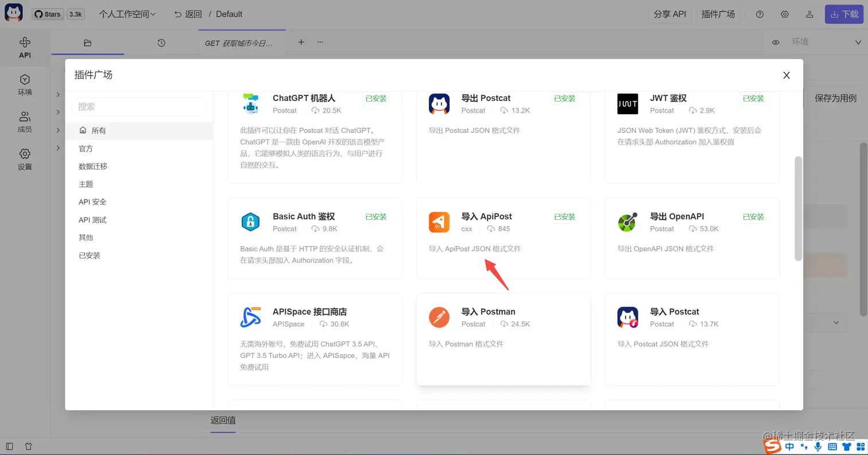
Task: Open the tab more options menu
Action: pyautogui.click(x=320, y=42)
